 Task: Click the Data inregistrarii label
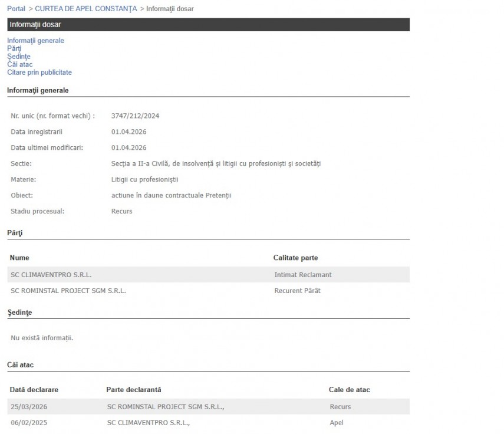[x=37, y=131]
